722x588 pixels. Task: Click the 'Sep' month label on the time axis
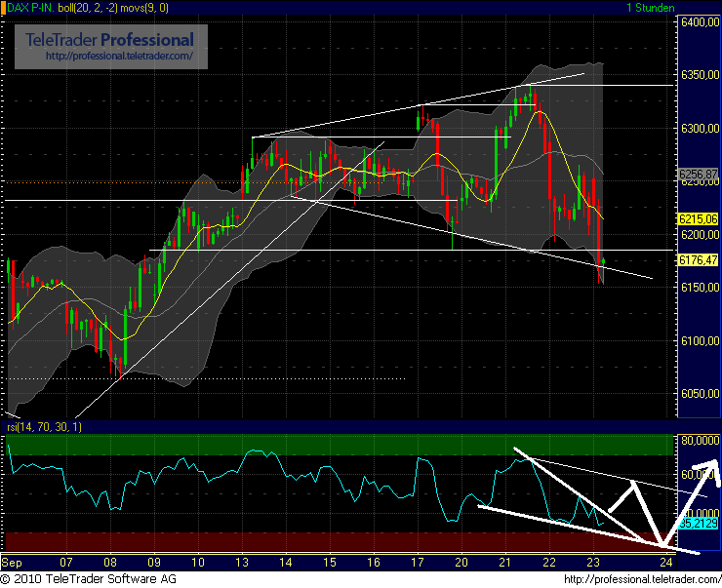pos(12,563)
